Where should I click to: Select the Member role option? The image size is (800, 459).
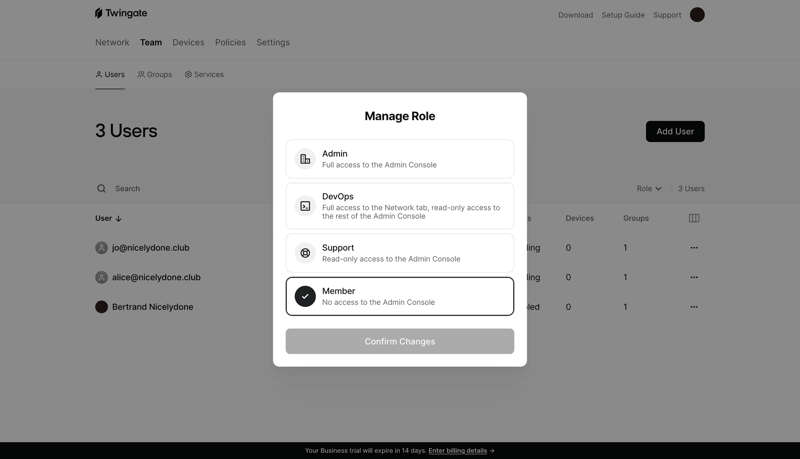pyautogui.click(x=400, y=296)
